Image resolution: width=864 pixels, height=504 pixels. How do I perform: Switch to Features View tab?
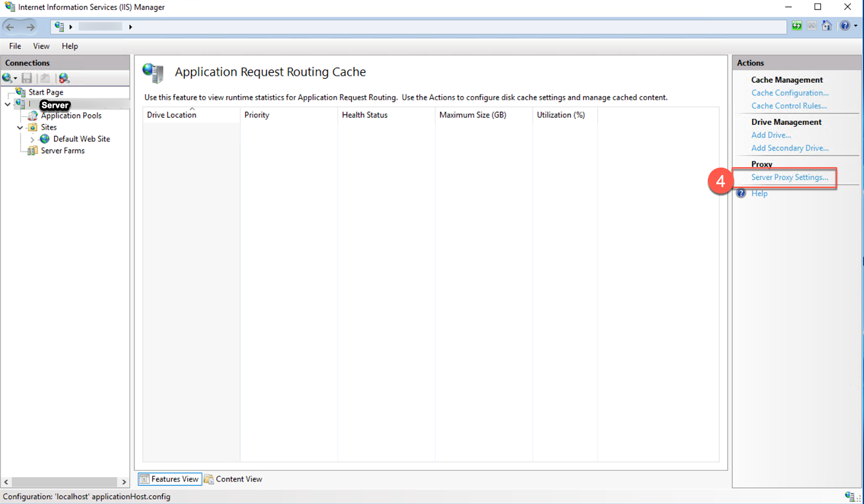tap(170, 479)
